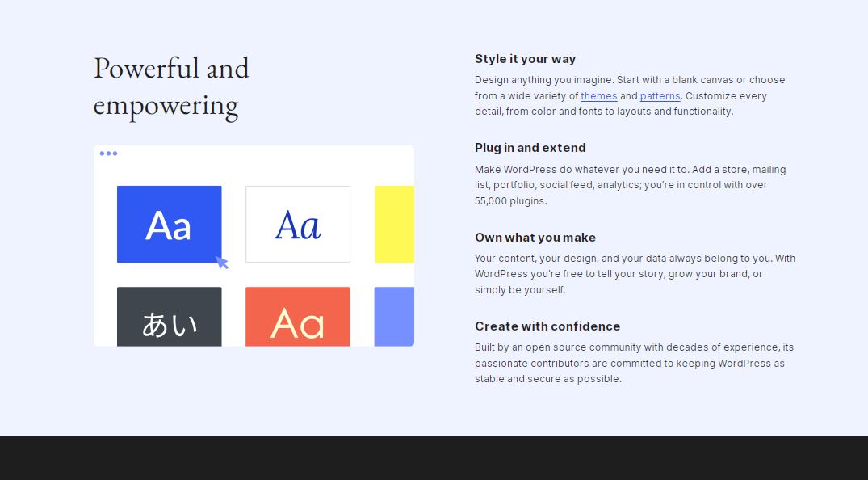This screenshot has width=868, height=480.
Task: Click the "55,000 plugins" text
Action: click(509, 201)
